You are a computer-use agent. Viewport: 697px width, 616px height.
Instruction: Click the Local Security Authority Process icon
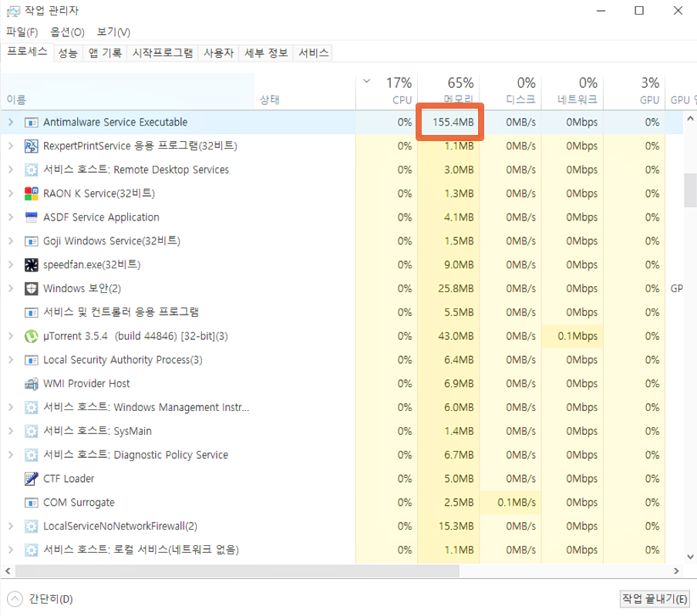tap(31, 360)
